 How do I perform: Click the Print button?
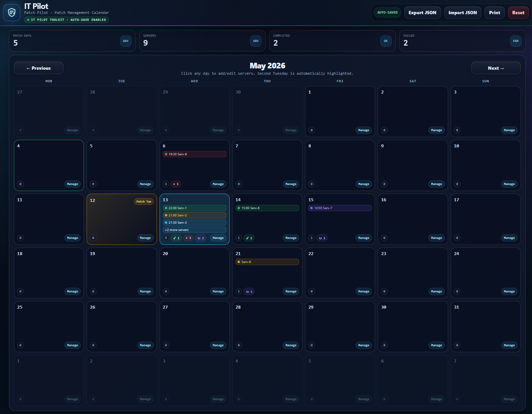click(x=494, y=13)
